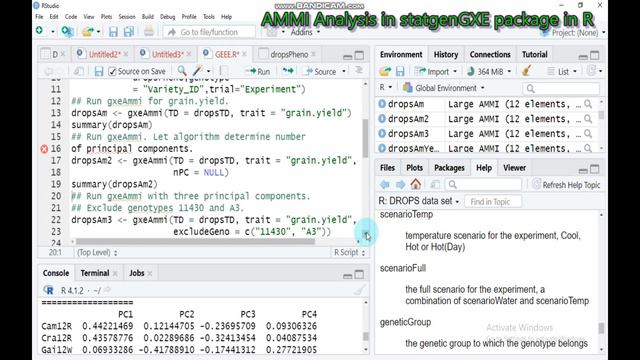Screen dimensions: 640x360
Task: Click the New File icon in main toolbar
Action: [x=40, y=31]
